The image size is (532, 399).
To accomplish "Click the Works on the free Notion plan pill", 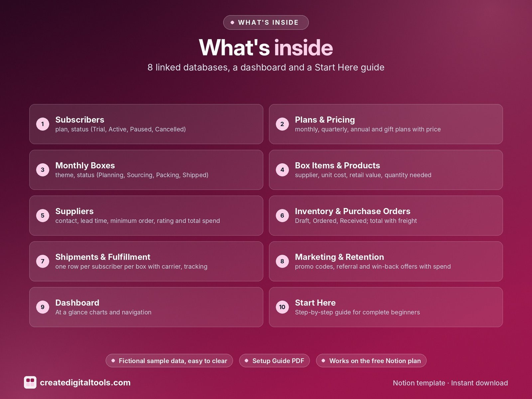I will (x=371, y=361).
